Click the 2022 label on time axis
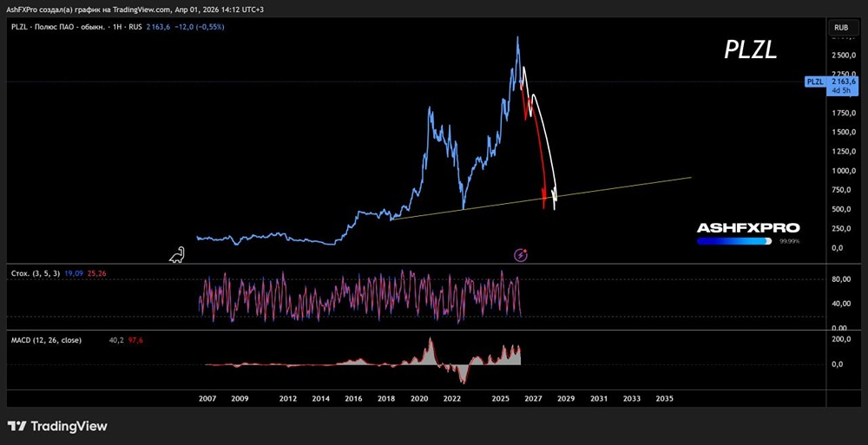 452,398
